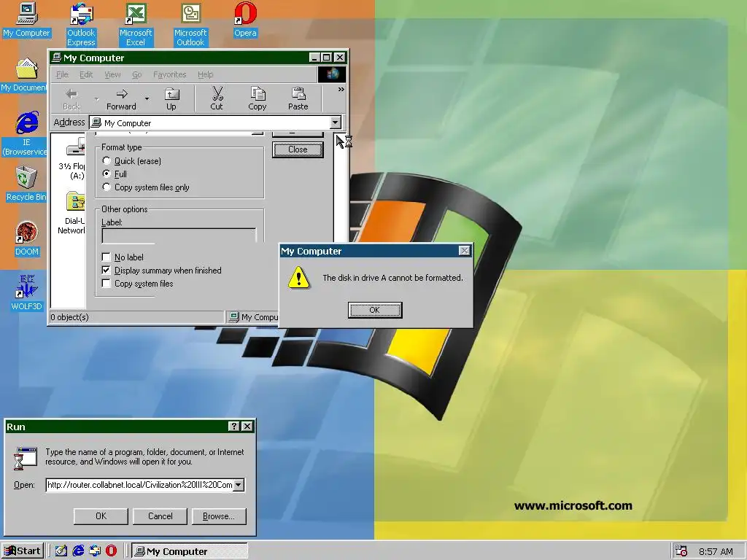Viewport: 747px width, 560px height.
Task: Click the warning exclamation icon in error dialog
Action: click(298, 278)
